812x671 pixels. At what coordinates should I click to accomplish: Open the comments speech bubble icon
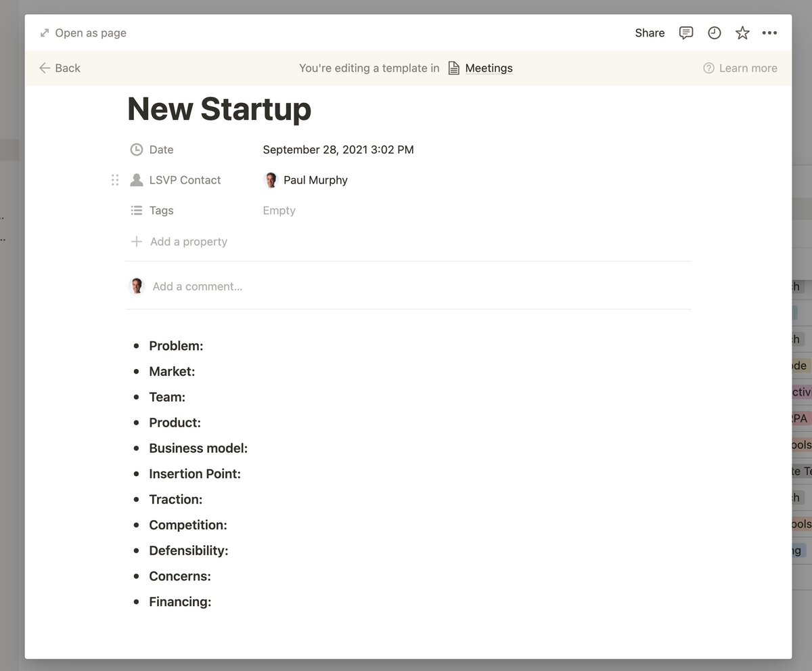[x=686, y=33]
